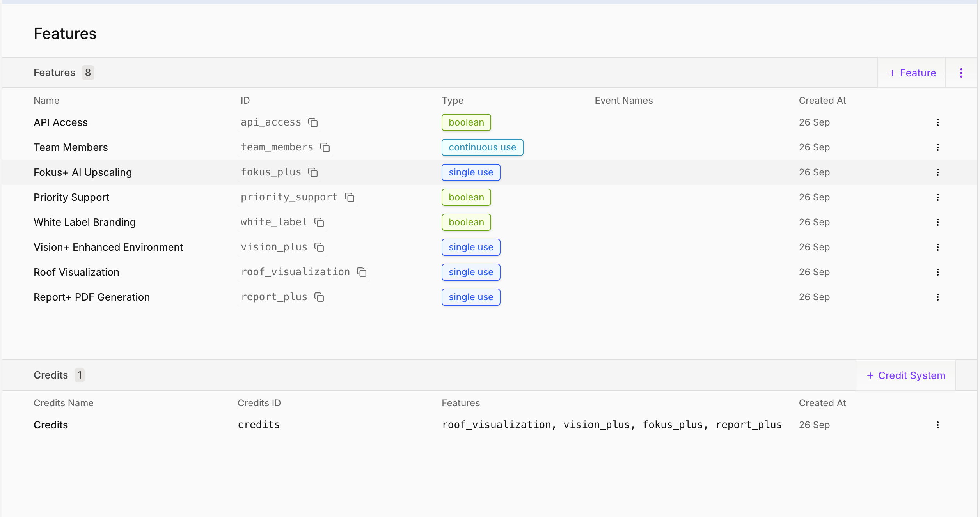The height and width of the screenshot is (517, 980).
Task: Open row options for API Access
Action: coord(937,122)
